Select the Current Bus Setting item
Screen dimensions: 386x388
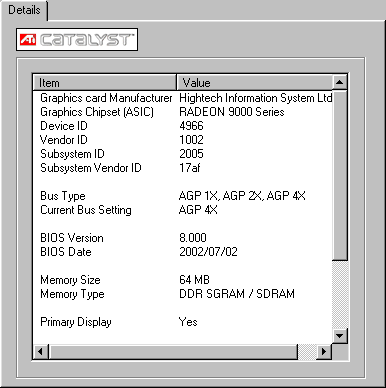click(86, 210)
